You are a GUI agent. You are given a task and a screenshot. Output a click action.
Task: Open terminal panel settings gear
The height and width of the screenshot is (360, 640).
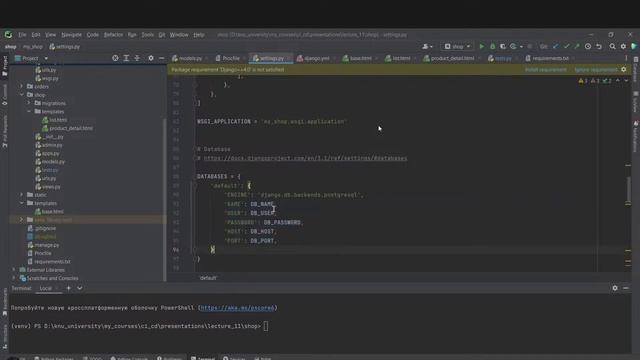point(615,288)
